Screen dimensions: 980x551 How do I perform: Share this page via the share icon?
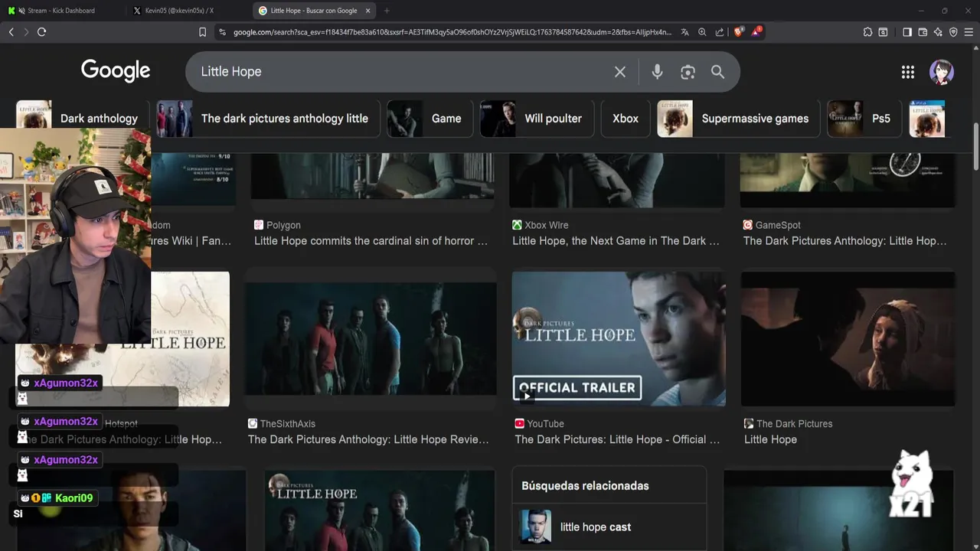720,32
